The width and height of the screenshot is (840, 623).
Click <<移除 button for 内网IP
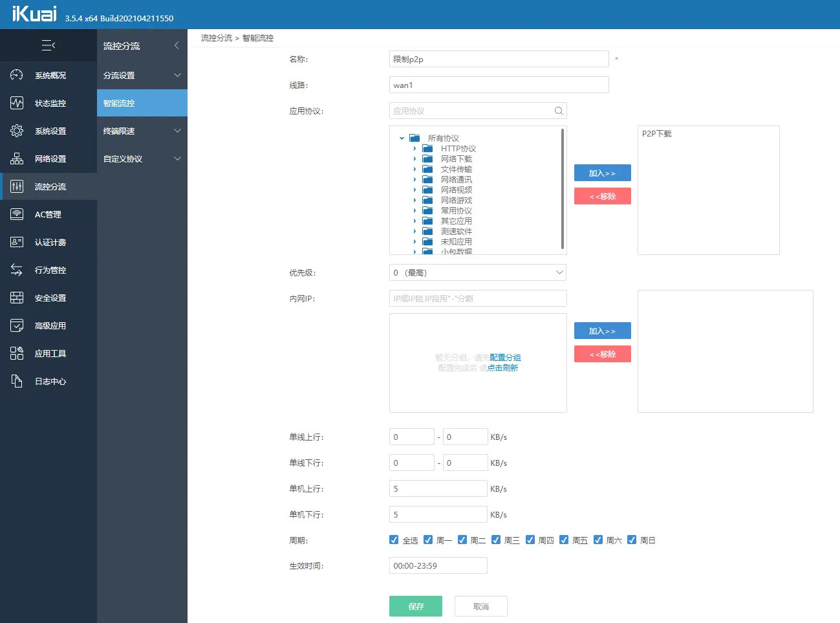tap(603, 354)
